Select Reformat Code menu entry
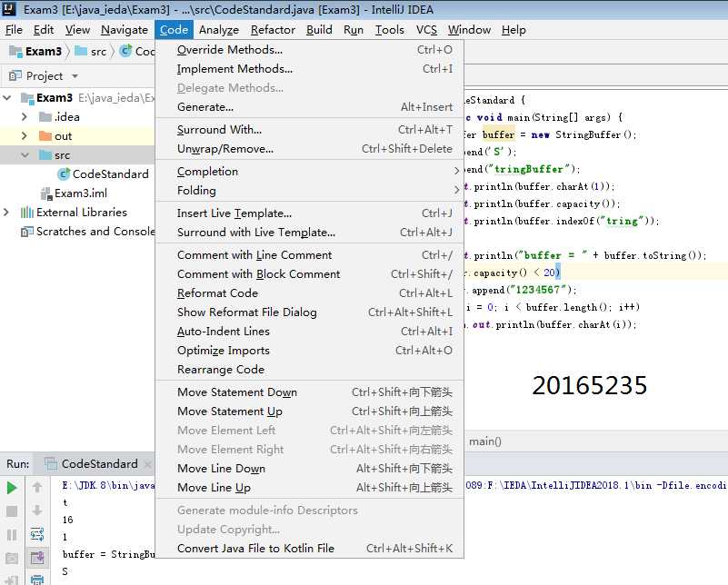This screenshot has height=585, width=728. (310, 292)
